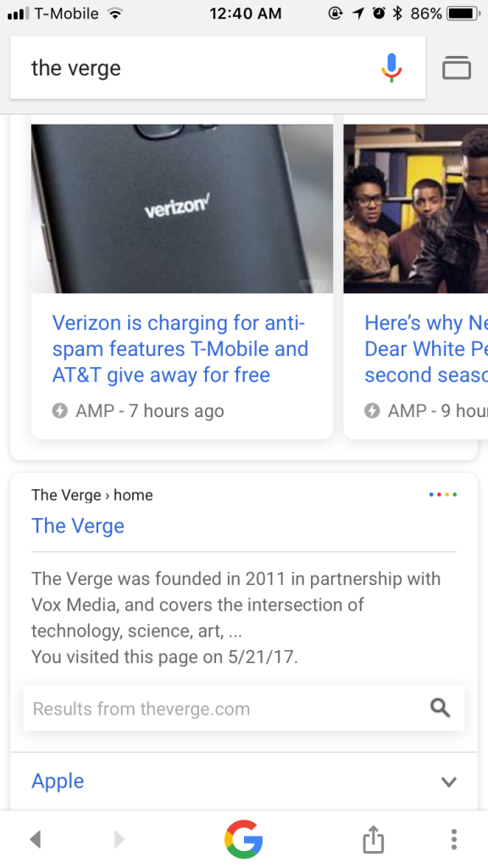Tap the Google G logo at bottom
The image size is (488, 868).
244,840
